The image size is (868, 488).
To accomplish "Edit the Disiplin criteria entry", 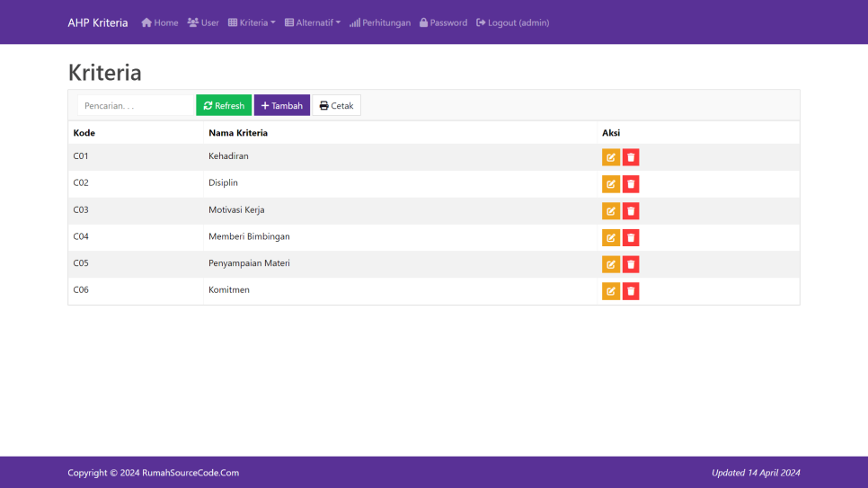I will coord(610,184).
